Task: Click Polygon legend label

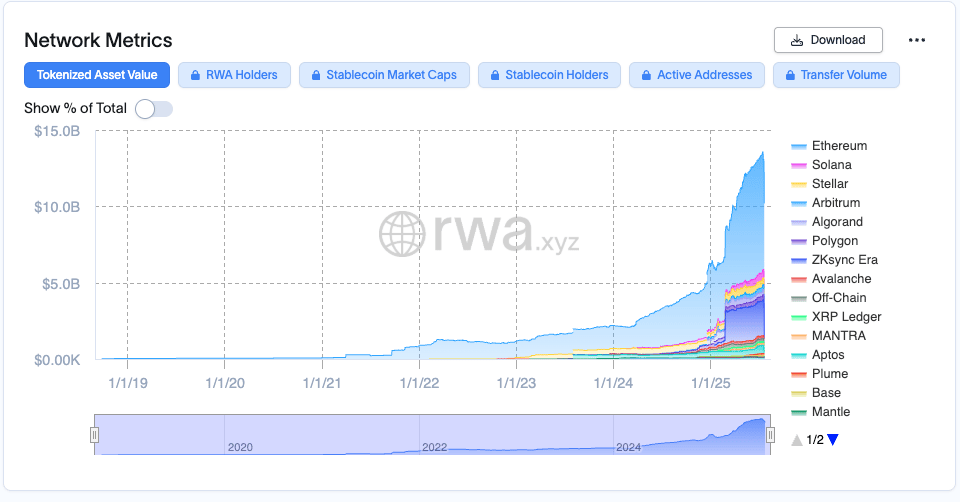Action: click(834, 241)
